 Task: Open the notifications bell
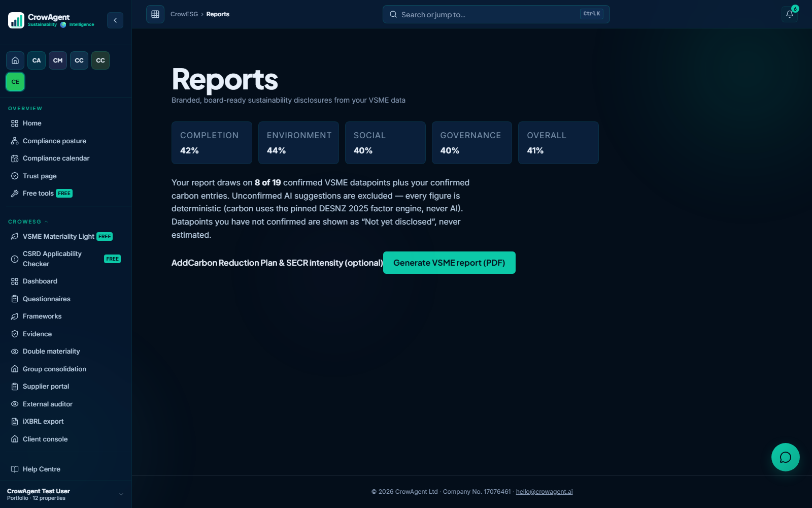(790, 14)
